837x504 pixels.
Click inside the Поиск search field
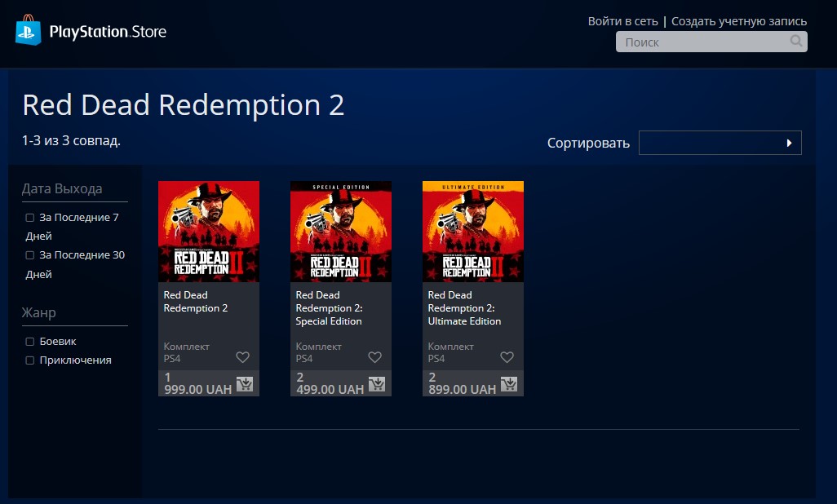pyautogui.click(x=702, y=41)
